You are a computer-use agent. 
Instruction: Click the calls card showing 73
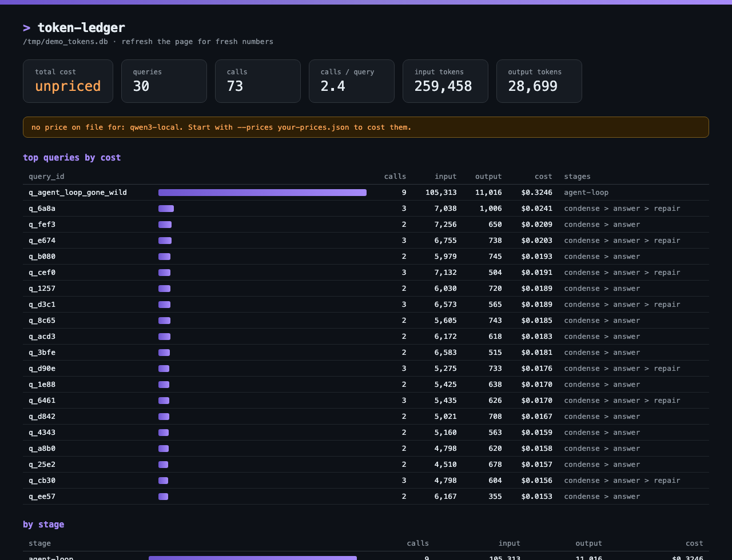[258, 81]
